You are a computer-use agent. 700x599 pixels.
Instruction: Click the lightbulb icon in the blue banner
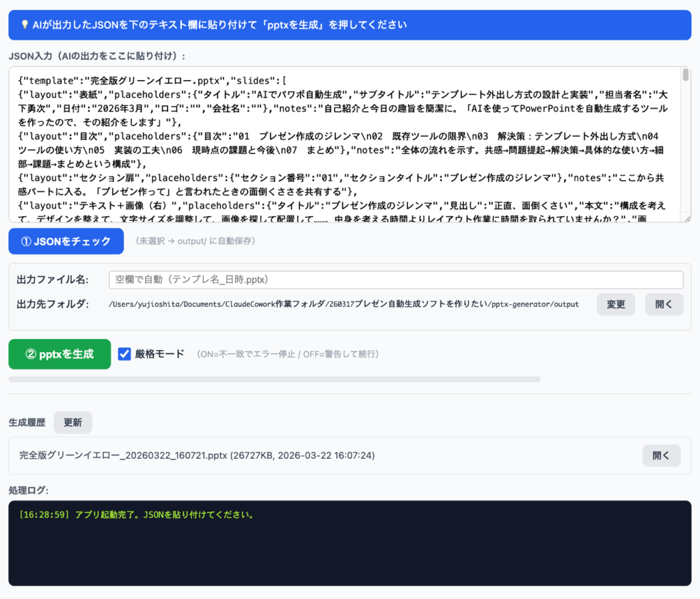pyautogui.click(x=23, y=25)
